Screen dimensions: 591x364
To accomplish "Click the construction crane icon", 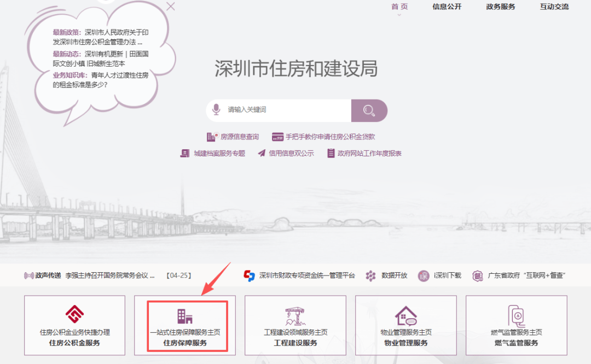I will pos(296,316).
